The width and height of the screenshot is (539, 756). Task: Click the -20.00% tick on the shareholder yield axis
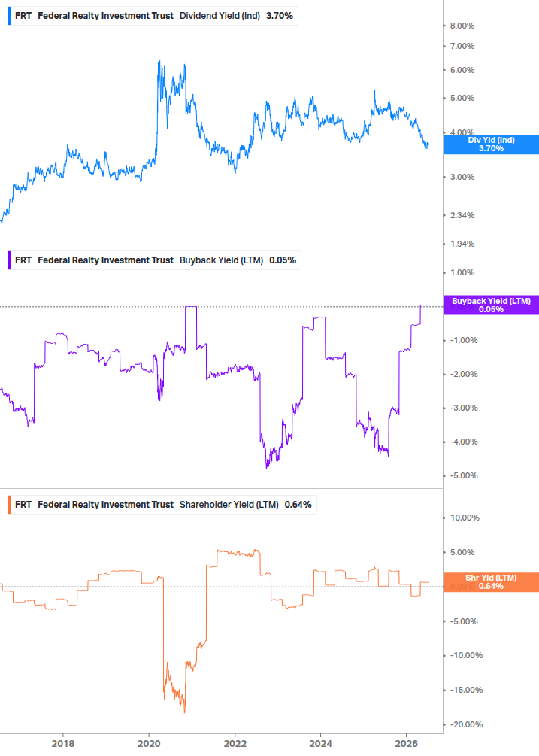coord(466,724)
